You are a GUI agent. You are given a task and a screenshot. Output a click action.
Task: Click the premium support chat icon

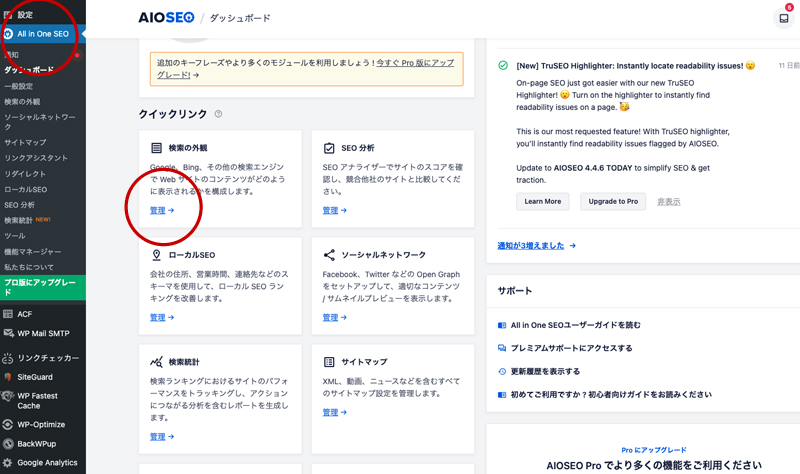click(x=502, y=348)
